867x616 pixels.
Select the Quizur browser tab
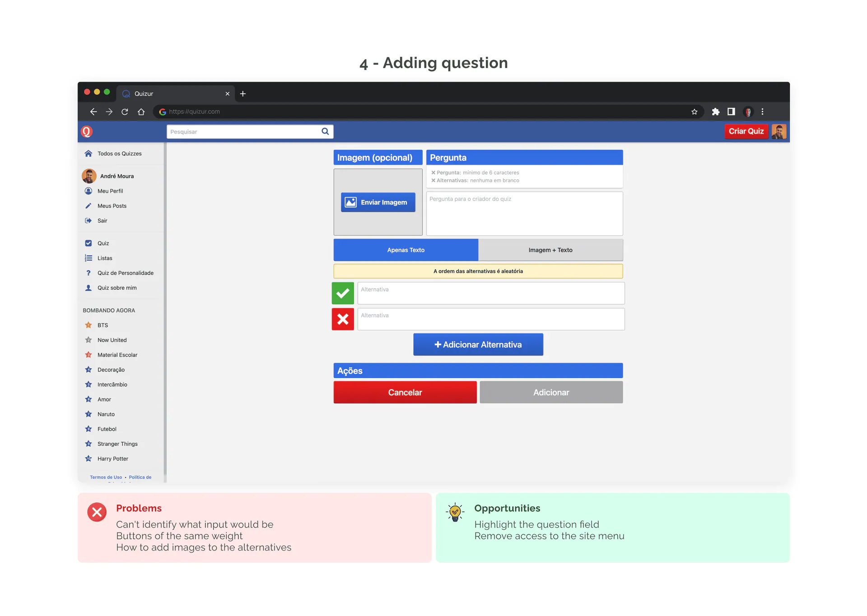176,93
